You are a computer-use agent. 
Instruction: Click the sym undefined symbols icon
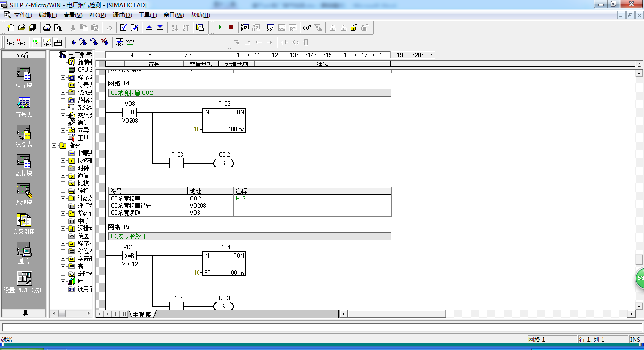pyautogui.click(x=130, y=42)
